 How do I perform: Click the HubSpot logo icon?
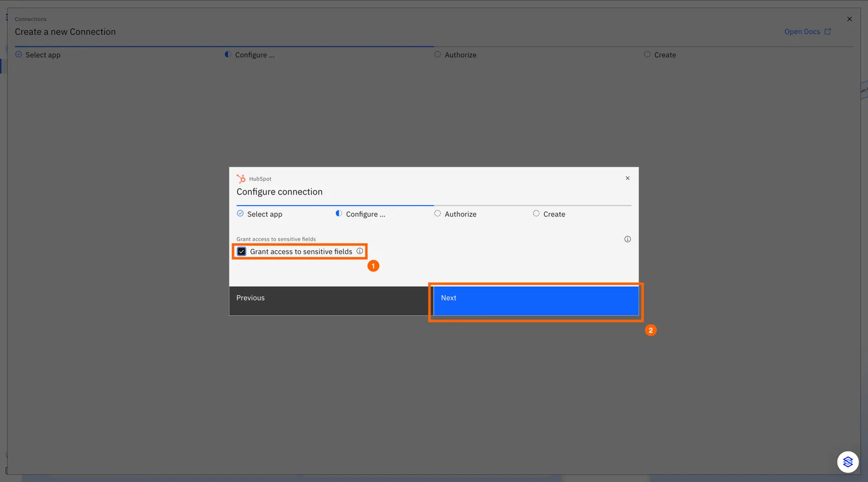coord(241,179)
